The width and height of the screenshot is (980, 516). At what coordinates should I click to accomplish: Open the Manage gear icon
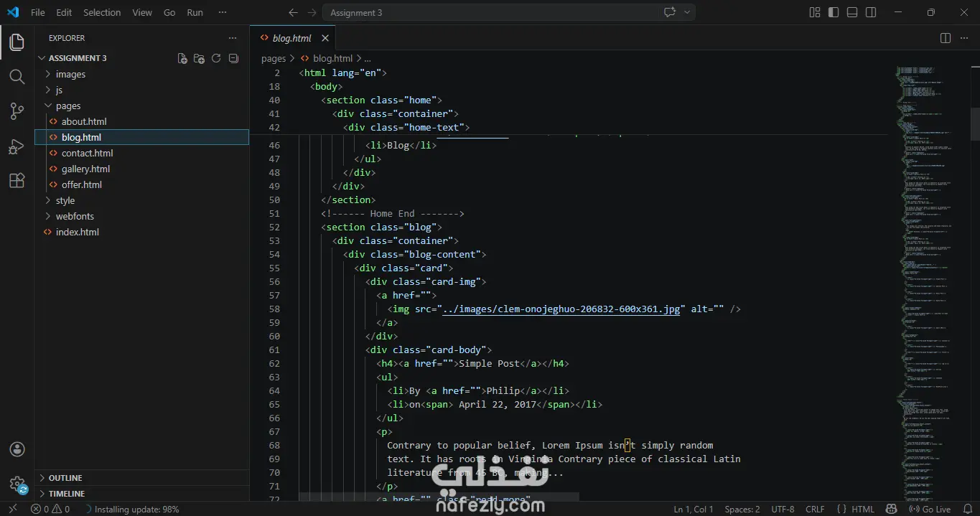(x=17, y=484)
